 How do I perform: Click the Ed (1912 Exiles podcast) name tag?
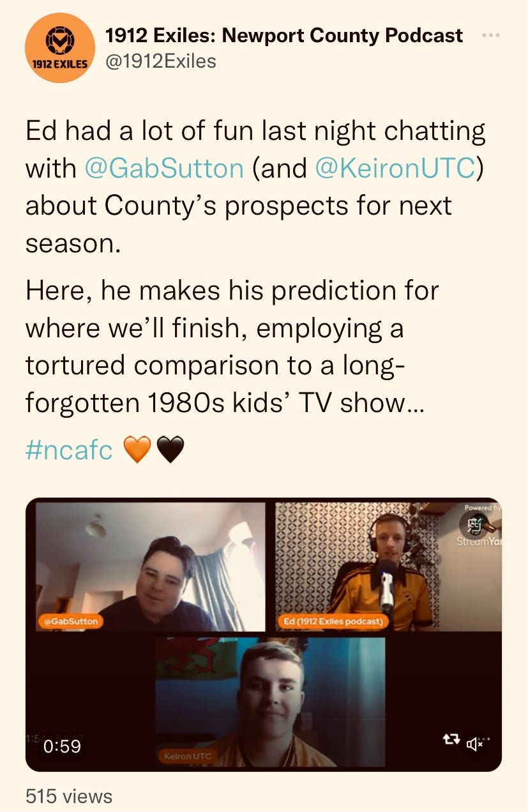332,620
